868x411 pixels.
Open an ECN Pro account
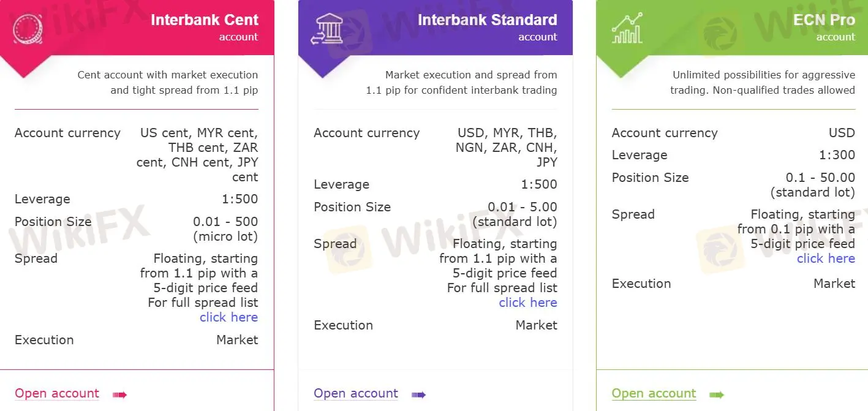654,393
